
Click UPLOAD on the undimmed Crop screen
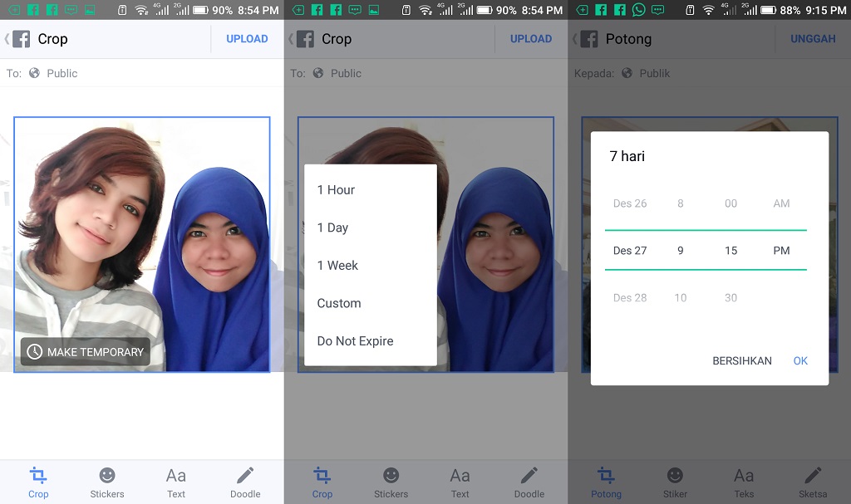pyautogui.click(x=247, y=39)
